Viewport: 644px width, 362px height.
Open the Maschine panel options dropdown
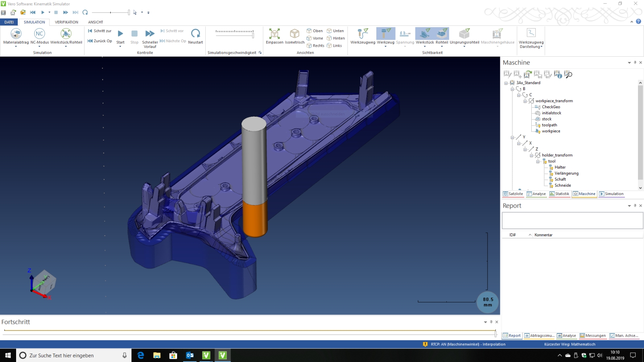click(629, 63)
